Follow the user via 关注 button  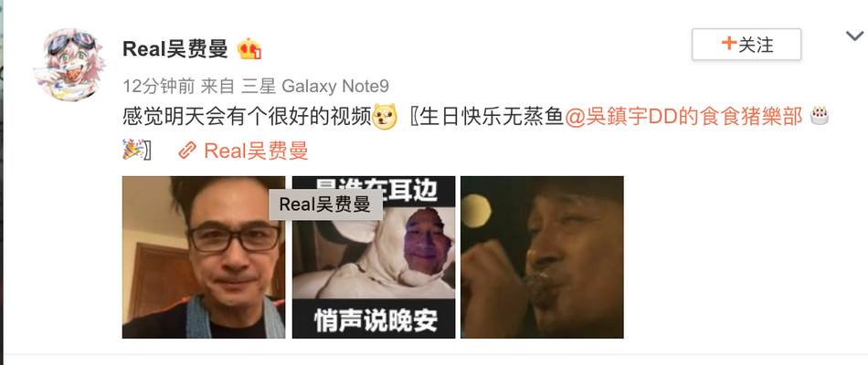click(746, 44)
